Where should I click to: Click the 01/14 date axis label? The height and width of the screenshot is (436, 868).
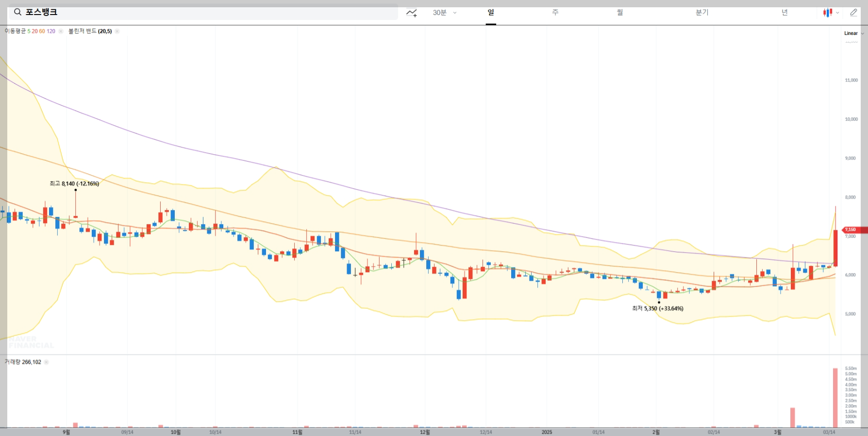point(599,432)
